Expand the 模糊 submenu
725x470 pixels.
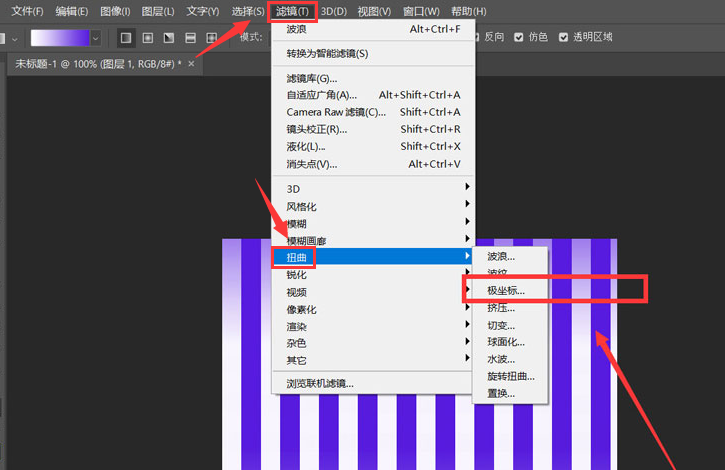click(373, 224)
